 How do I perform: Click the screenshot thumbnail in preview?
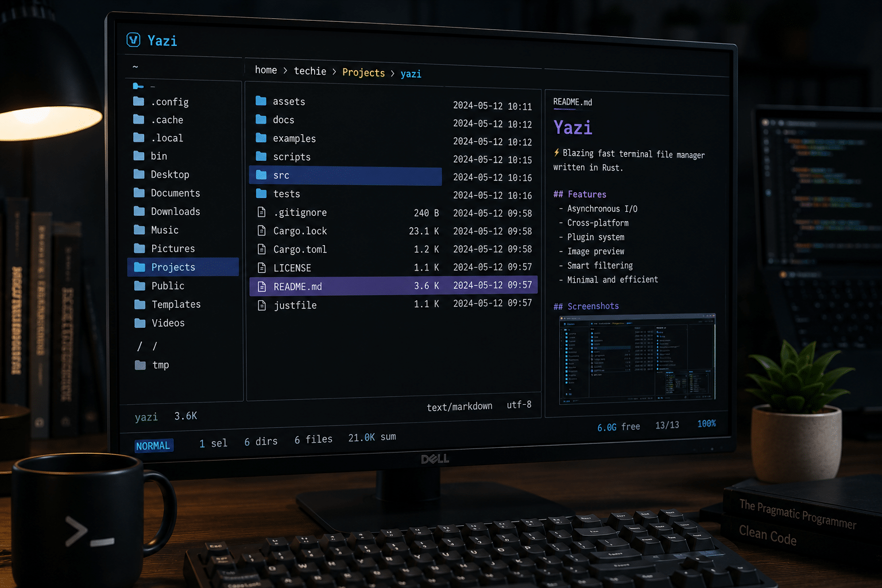[637, 358]
